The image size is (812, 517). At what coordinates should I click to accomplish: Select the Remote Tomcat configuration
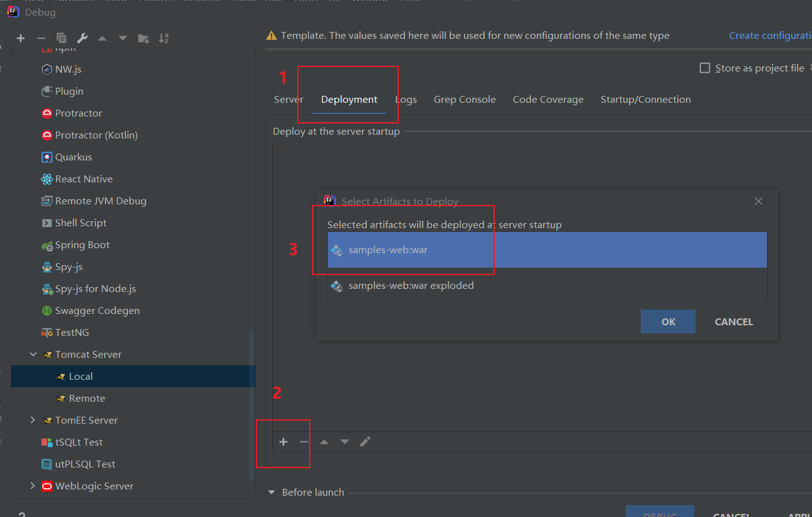click(87, 399)
